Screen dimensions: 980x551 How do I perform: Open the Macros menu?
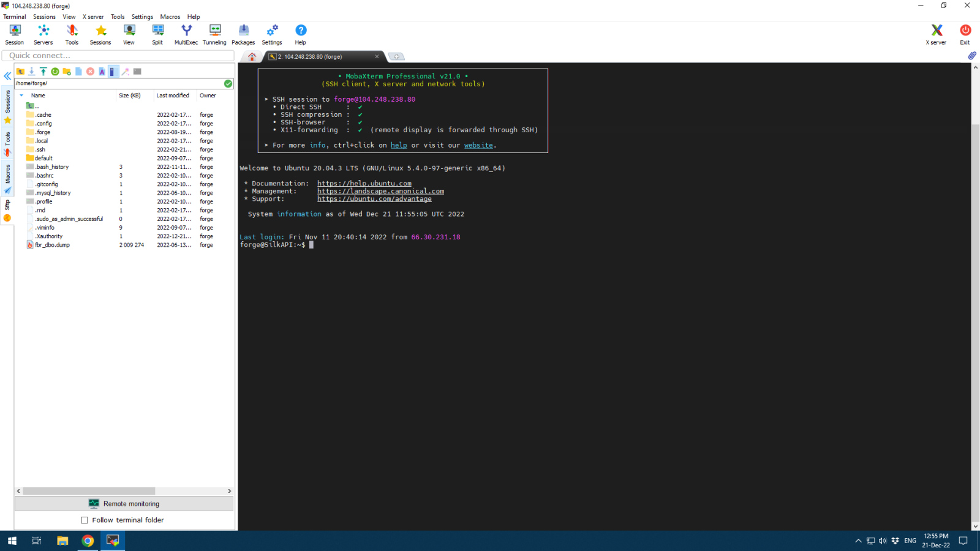pos(170,17)
